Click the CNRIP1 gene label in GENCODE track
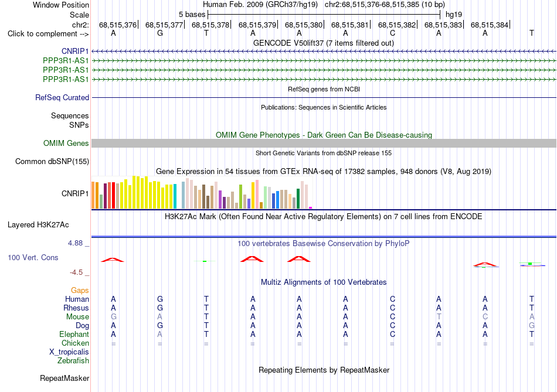Image resolution: width=557 pixels, height=392 pixels. click(74, 52)
